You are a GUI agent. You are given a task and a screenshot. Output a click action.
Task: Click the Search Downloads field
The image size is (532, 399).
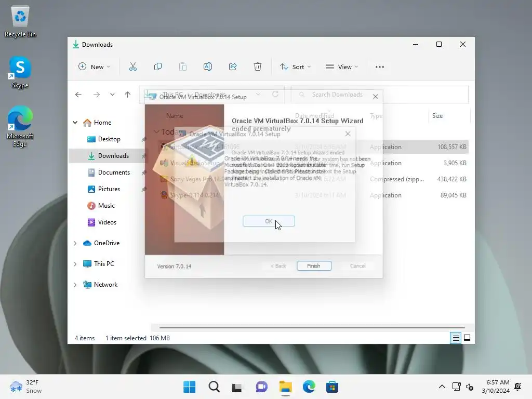(x=380, y=95)
